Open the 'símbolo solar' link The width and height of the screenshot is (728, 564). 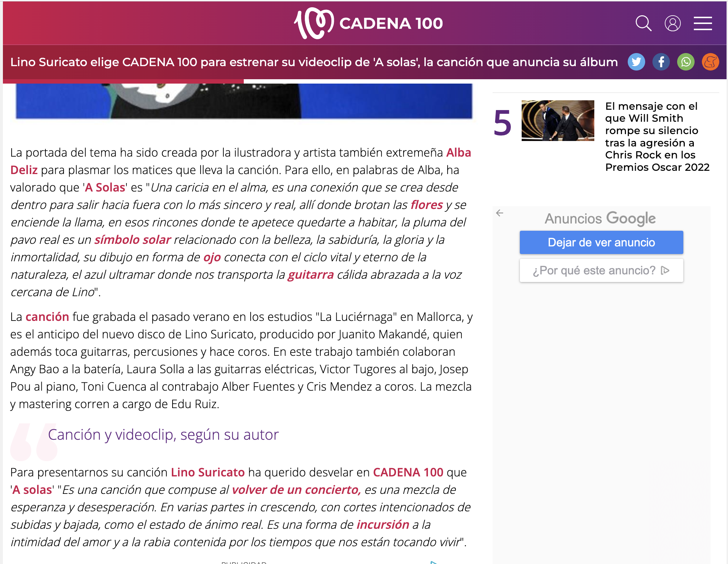(x=133, y=240)
